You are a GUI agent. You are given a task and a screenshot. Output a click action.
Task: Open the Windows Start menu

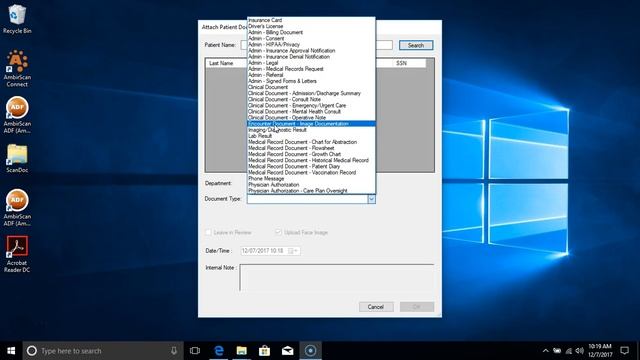pos(11,351)
